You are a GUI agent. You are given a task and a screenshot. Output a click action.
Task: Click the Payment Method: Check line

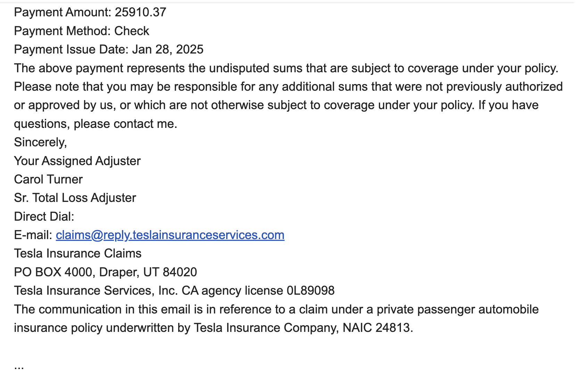[x=82, y=31]
